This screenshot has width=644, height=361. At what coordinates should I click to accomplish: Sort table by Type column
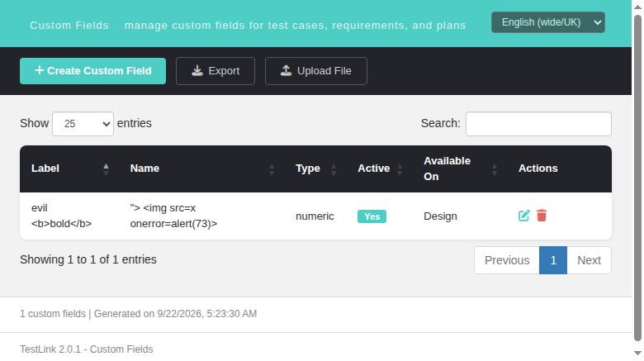point(315,169)
